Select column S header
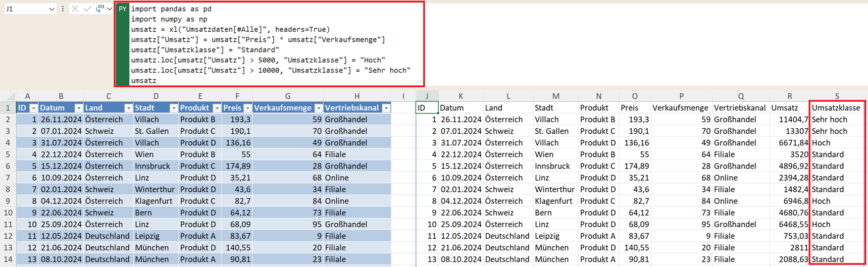The width and height of the screenshot is (868, 267). [837, 96]
